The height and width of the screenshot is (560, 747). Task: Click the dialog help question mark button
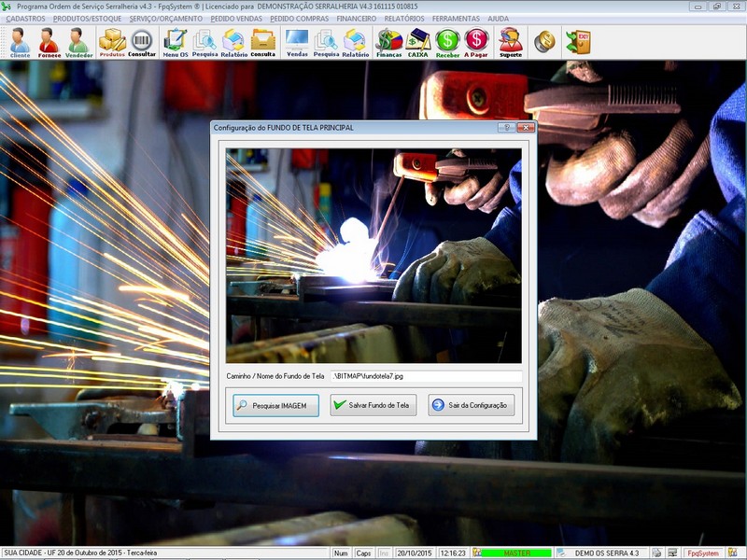pos(506,127)
